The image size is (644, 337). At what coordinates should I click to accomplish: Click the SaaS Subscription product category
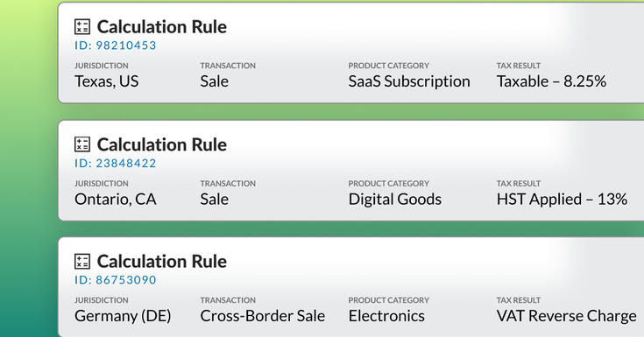[x=409, y=81]
